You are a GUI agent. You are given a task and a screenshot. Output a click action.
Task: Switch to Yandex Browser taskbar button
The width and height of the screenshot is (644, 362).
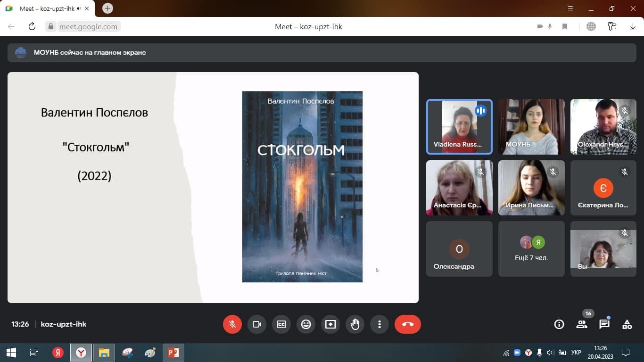click(x=81, y=353)
